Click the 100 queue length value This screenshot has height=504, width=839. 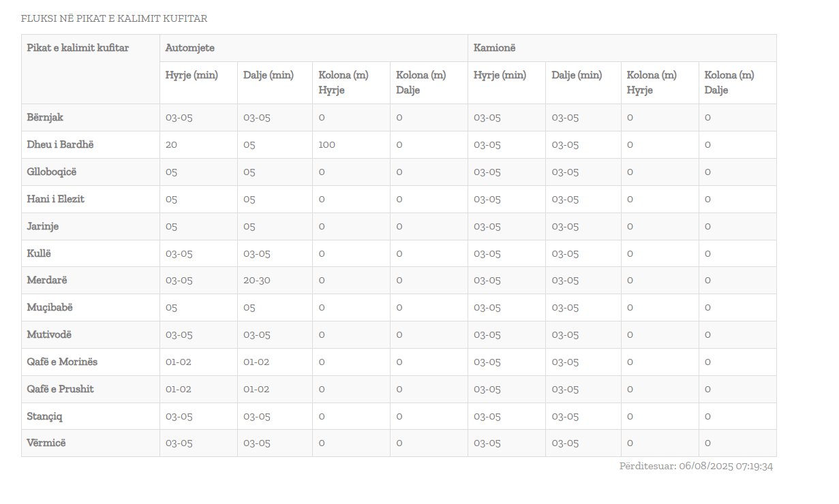tap(326, 144)
